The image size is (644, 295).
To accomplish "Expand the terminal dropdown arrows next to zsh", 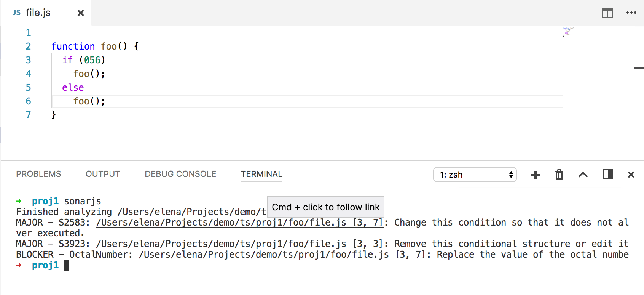I will pyautogui.click(x=510, y=175).
